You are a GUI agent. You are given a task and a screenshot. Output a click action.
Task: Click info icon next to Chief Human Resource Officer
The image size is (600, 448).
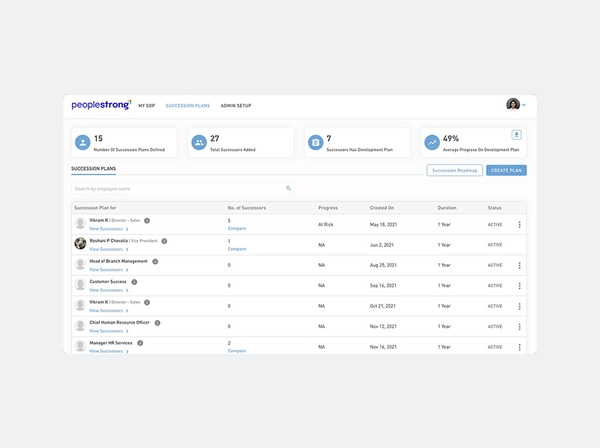pyautogui.click(x=158, y=323)
